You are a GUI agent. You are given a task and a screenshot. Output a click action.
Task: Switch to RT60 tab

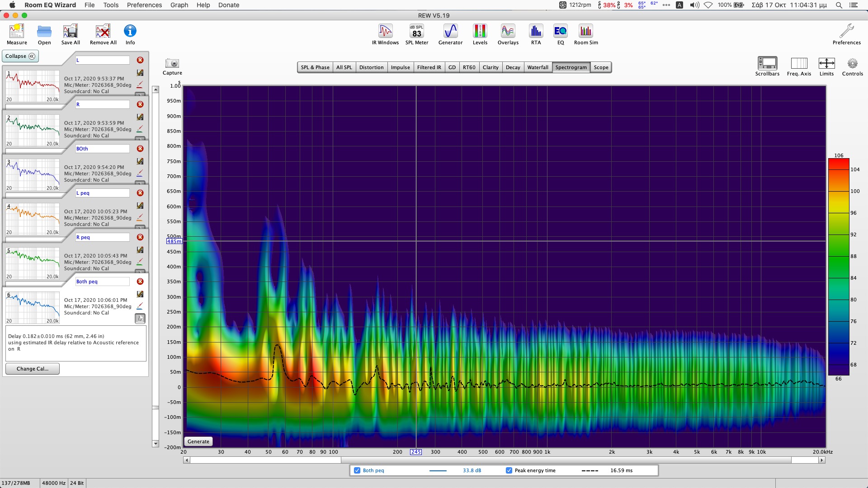coord(469,67)
